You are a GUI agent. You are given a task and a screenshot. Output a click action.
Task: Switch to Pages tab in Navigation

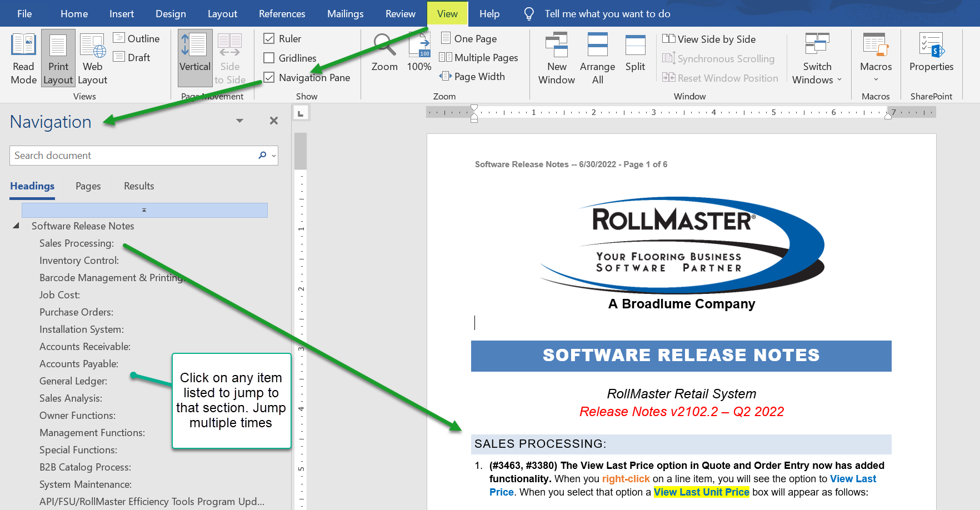88,186
